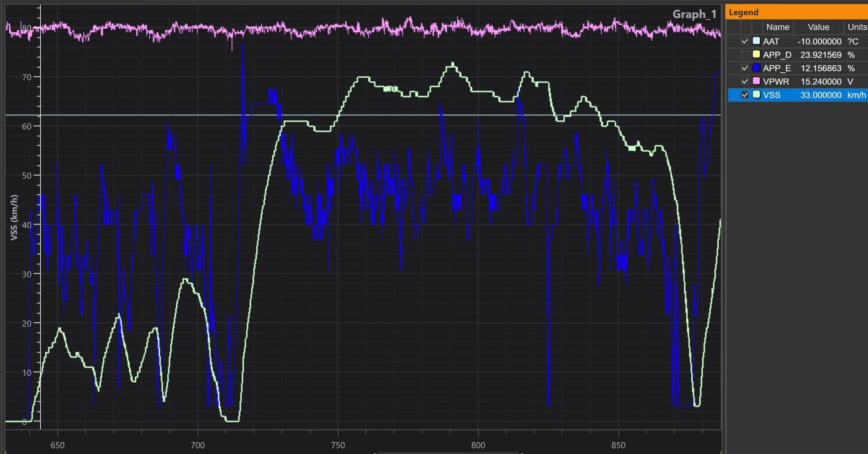Open the APP_E blue color swatch
The height and width of the screenshot is (454, 868).
[x=756, y=68]
